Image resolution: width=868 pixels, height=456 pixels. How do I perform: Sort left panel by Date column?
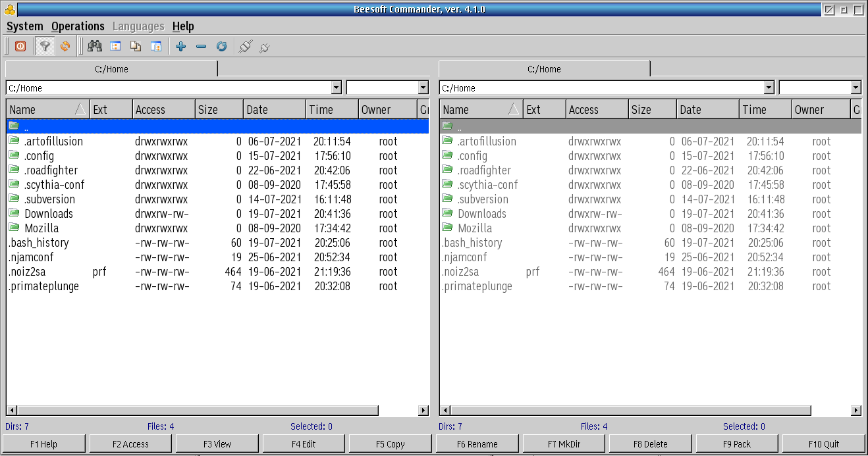click(275, 109)
